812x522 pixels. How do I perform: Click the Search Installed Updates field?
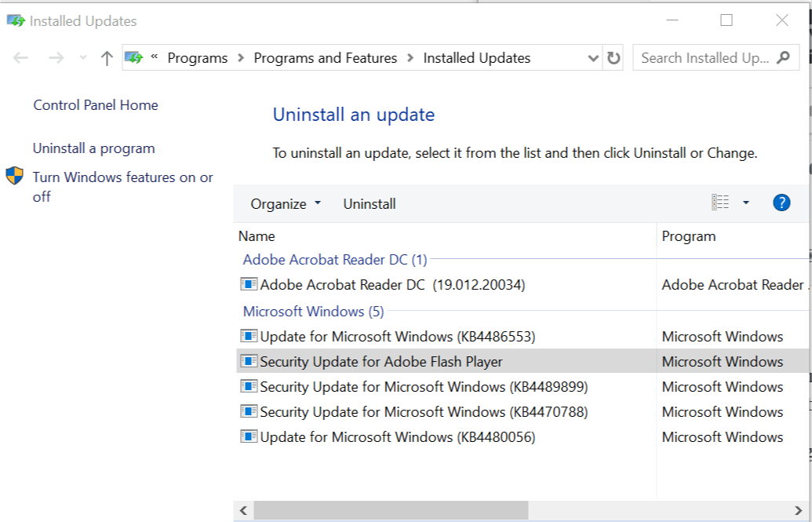pyautogui.click(x=716, y=57)
